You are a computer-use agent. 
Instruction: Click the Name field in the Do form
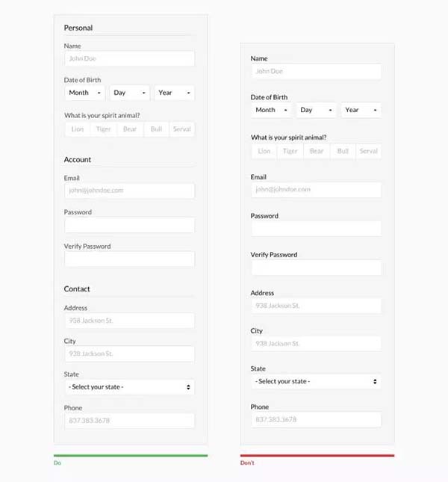pyautogui.click(x=129, y=58)
